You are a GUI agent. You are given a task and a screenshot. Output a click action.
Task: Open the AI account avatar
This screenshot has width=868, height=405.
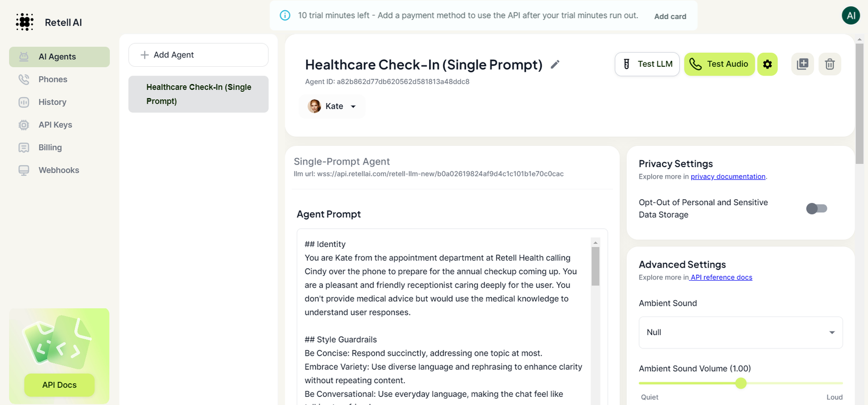tap(851, 15)
